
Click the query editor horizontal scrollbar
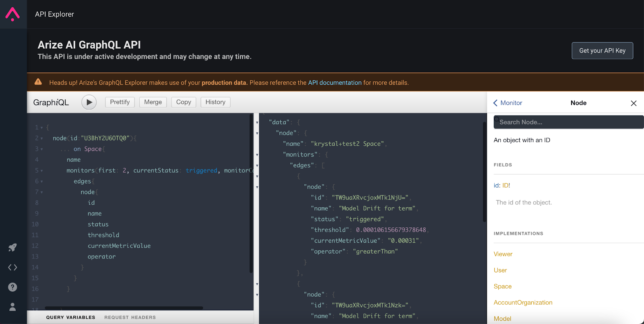(x=124, y=308)
